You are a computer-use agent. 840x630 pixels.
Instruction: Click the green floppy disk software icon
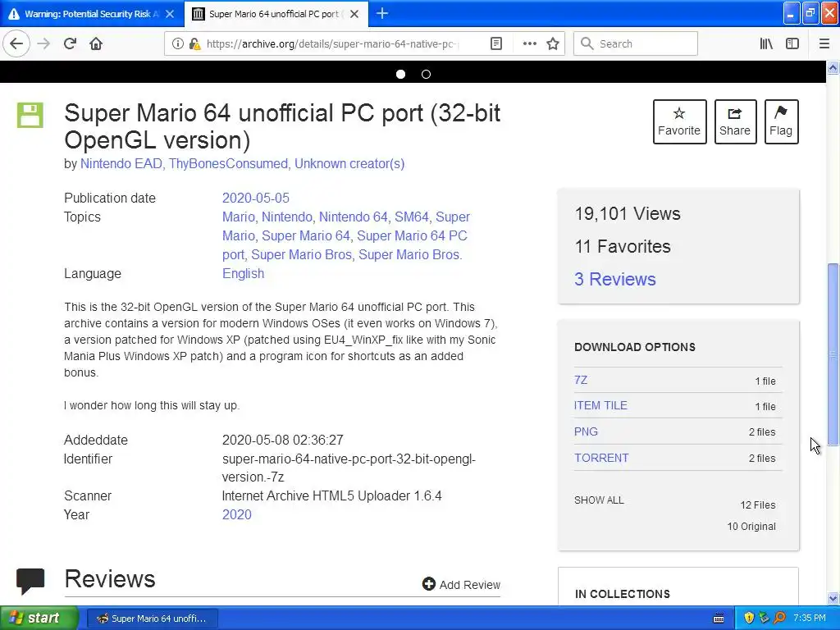[x=30, y=115]
